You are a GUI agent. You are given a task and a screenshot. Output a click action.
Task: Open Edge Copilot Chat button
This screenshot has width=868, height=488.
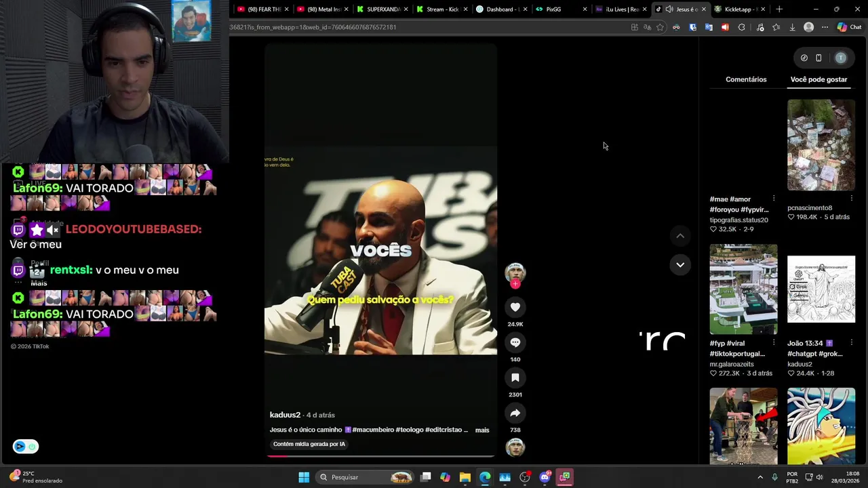[849, 27]
